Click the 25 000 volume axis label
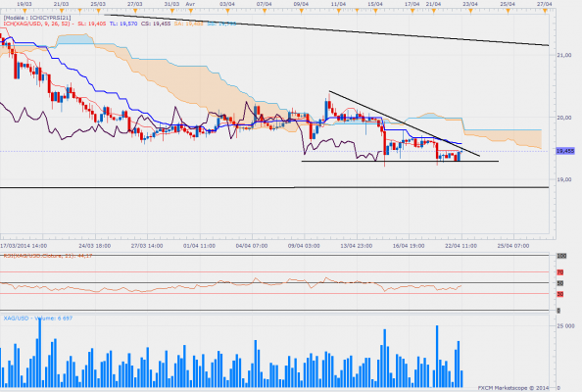 coord(565,326)
